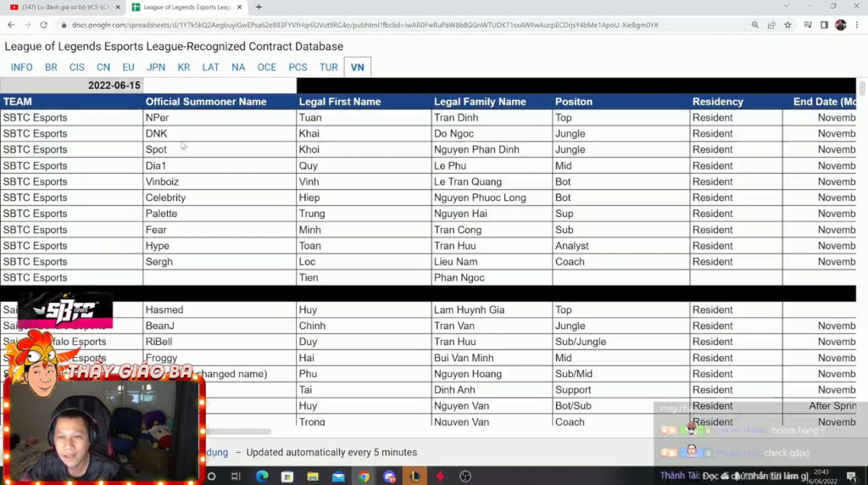The image size is (868, 485).
Task: Click the vertical scrollbar thumb
Action: (862, 87)
